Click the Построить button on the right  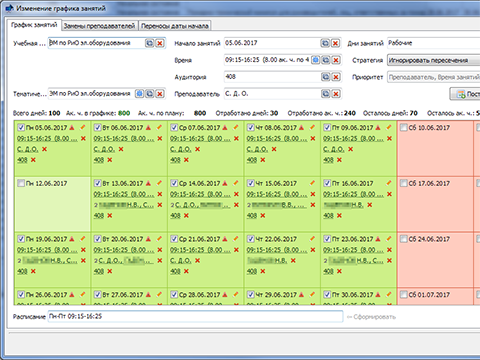tap(465, 94)
